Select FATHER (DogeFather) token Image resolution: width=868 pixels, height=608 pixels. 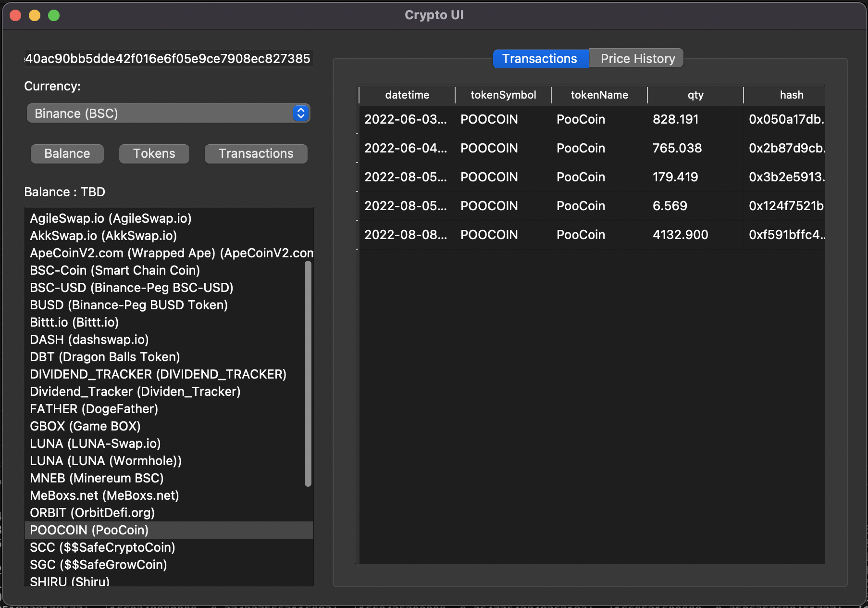click(x=169, y=409)
